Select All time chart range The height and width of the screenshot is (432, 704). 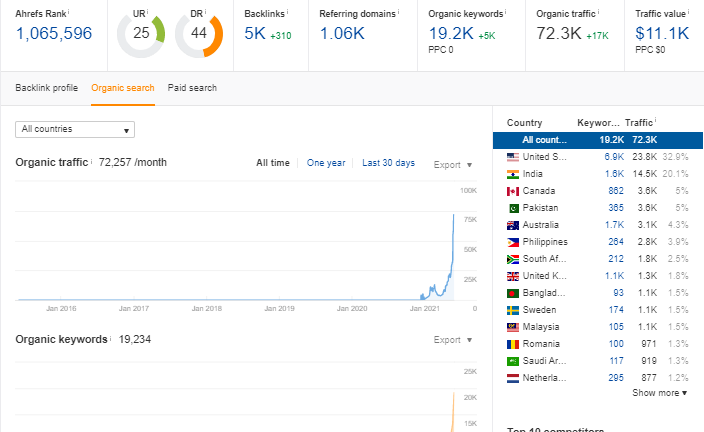[x=273, y=163]
